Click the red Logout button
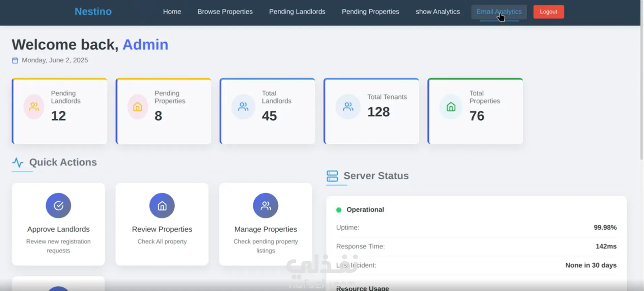The width and height of the screenshot is (644, 291). (549, 12)
